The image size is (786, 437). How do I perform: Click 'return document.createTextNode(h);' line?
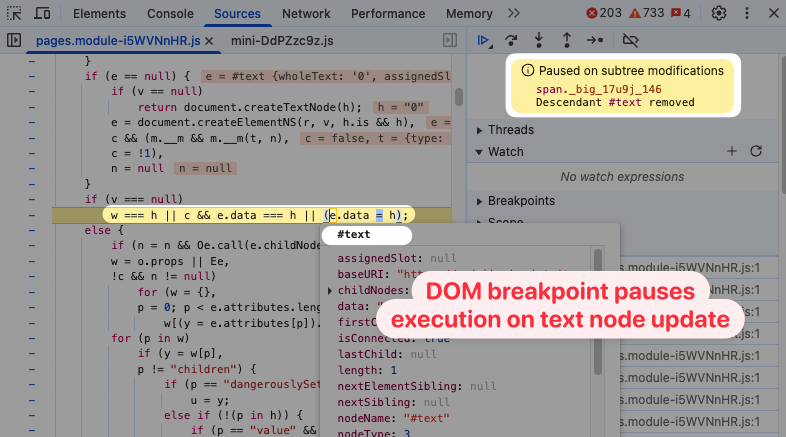click(x=250, y=107)
